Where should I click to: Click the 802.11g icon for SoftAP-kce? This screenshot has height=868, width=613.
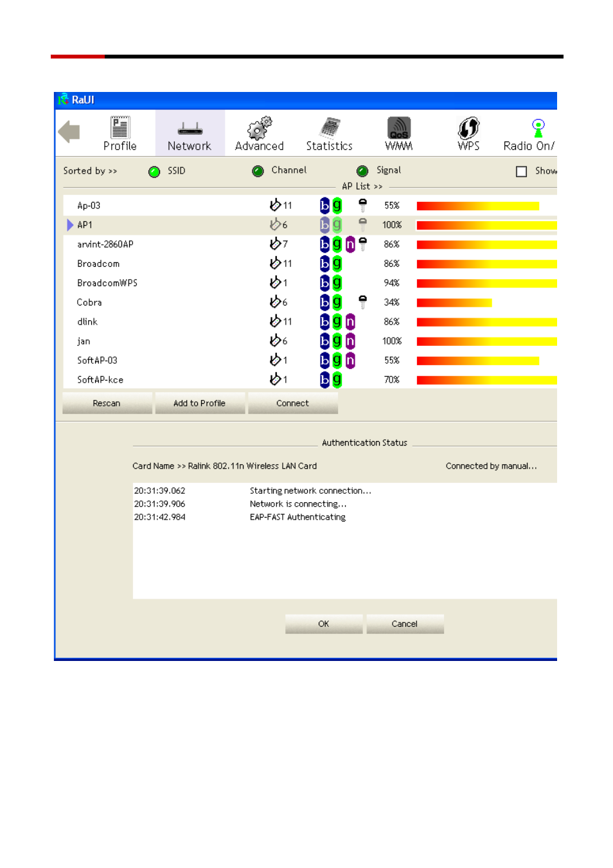click(x=337, y=379)
